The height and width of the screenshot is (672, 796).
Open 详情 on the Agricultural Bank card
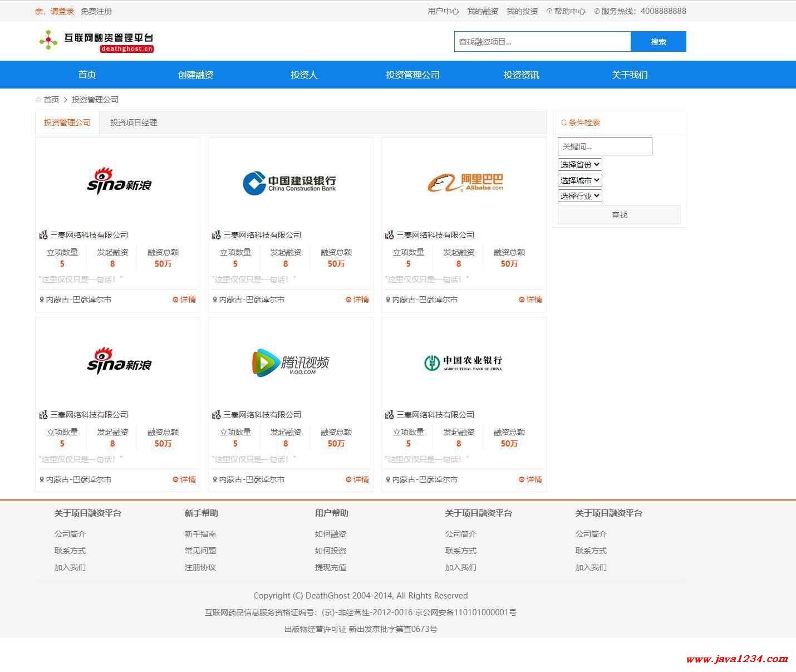530,479
